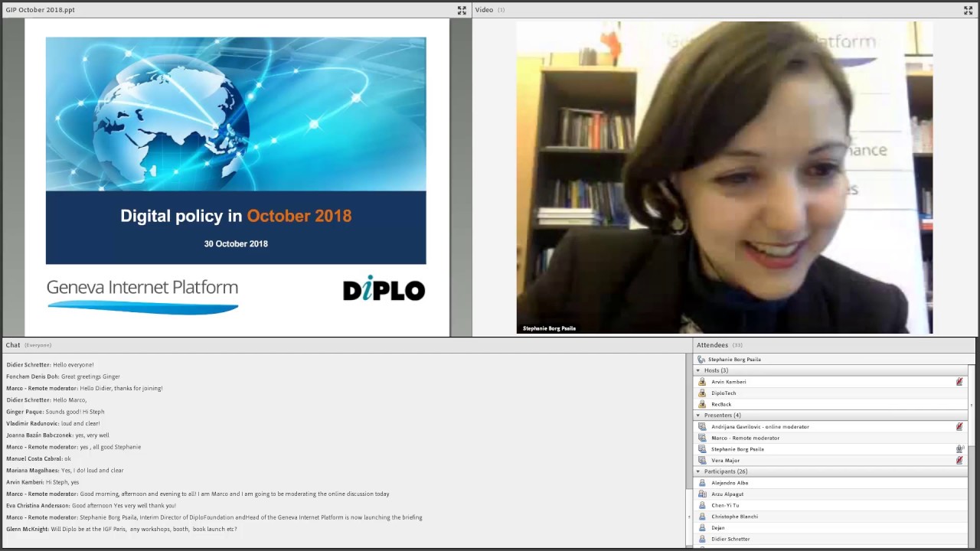
Task: Click Glenn McKnight's chat question about IGF Paris
Action: pos(122,530)
